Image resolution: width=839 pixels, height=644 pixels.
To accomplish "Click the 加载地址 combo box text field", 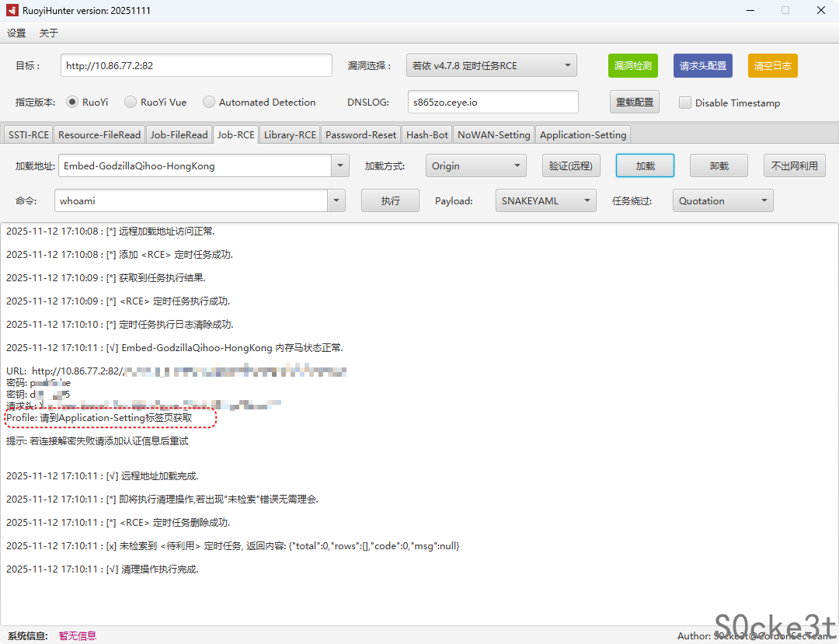I will 195,165.
